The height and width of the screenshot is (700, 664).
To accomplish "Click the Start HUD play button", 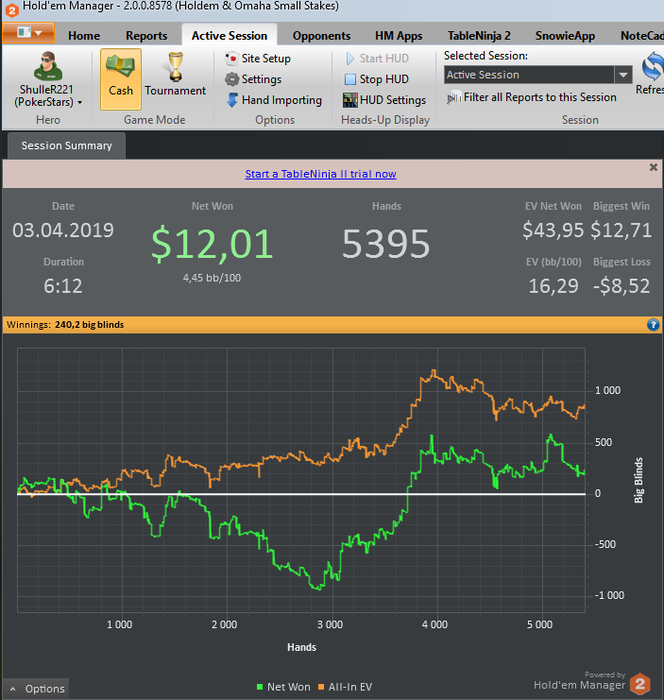I will 377,58.
